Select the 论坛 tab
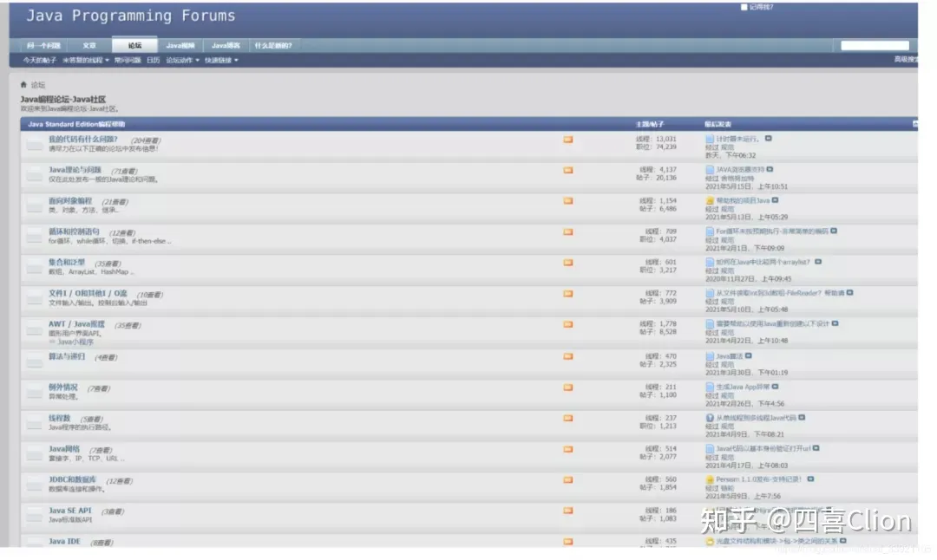Viewport: 937px width, 560px height. click(x=134, y=45)
